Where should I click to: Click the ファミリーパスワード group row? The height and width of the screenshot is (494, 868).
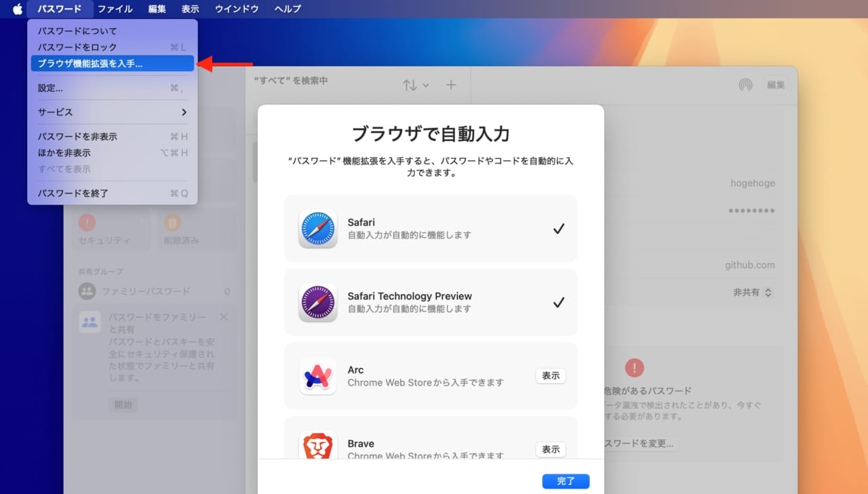[154, 291]
